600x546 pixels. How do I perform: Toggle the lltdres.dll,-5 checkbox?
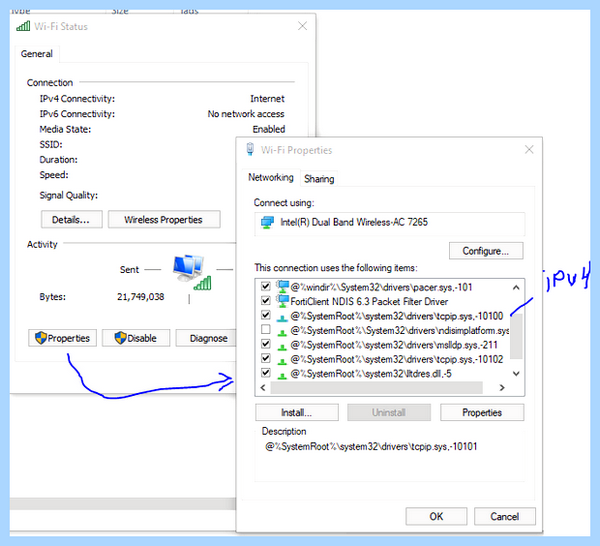click(266, 372)
